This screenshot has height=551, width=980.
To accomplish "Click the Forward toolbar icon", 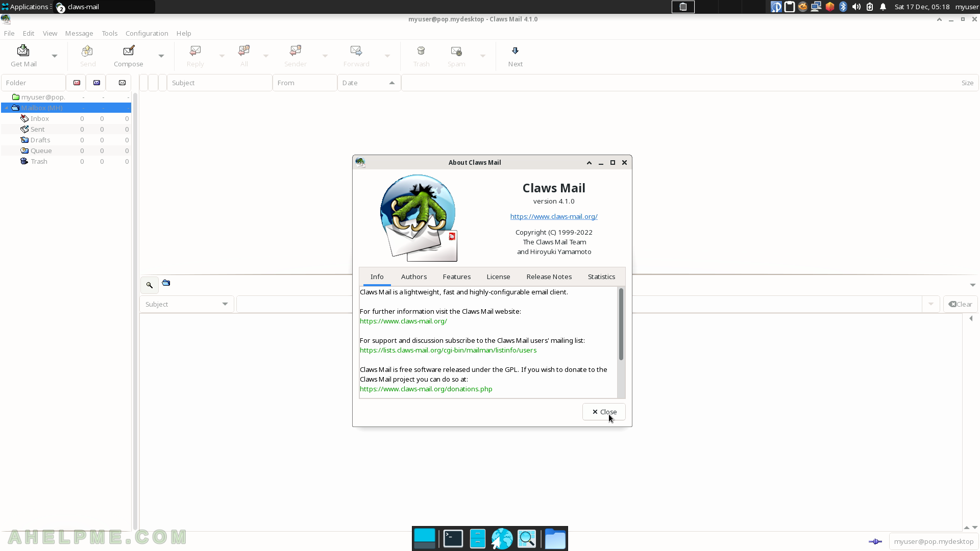I will [356, 56].
